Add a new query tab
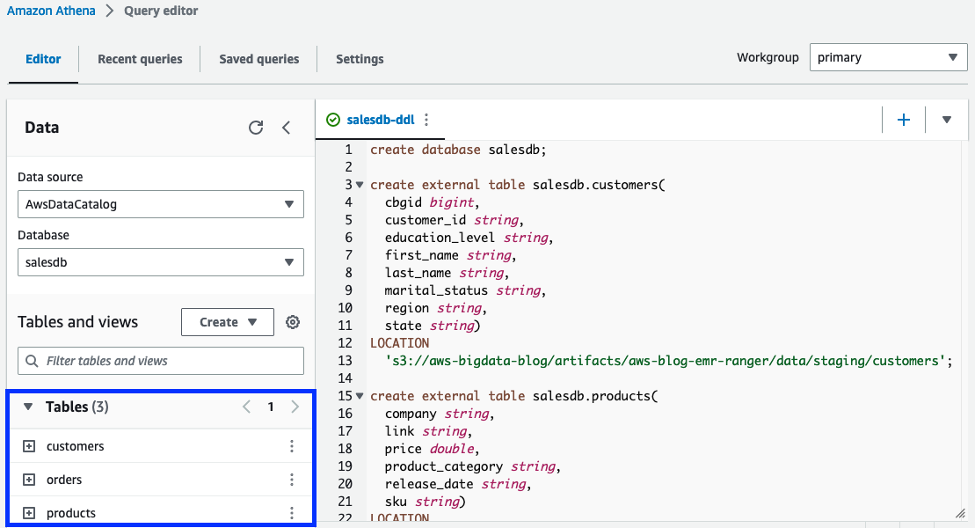 903,120
